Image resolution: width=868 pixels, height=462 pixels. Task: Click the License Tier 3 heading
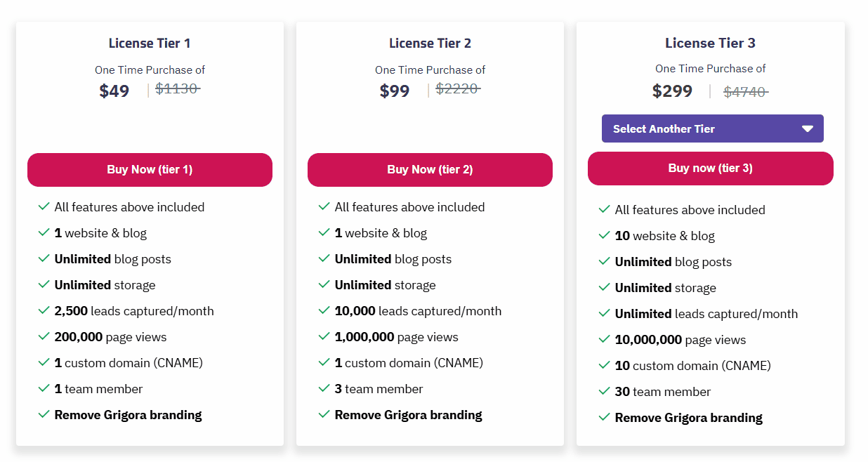click(x=710, y=44)
